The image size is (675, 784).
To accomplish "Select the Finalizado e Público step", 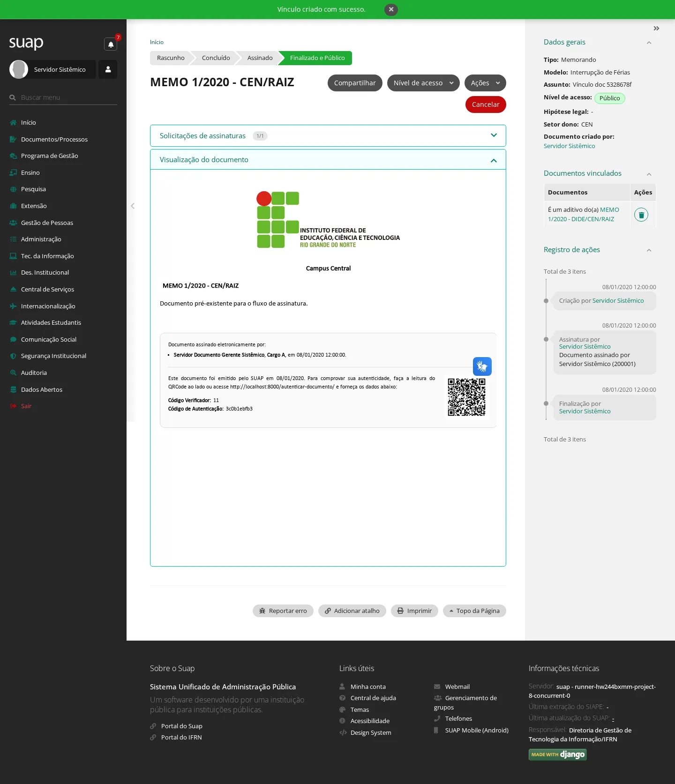I will [x=317, y=58].
